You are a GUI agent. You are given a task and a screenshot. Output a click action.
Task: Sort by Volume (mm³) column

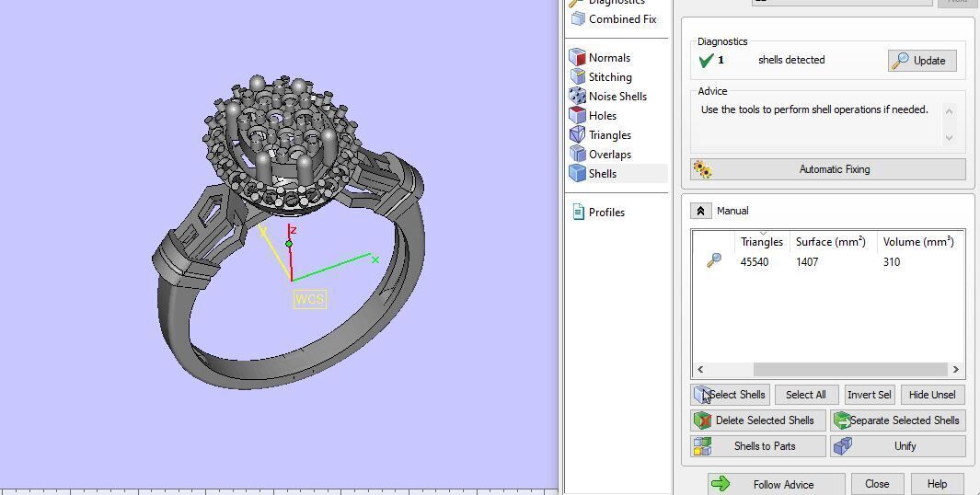(918, 242)
